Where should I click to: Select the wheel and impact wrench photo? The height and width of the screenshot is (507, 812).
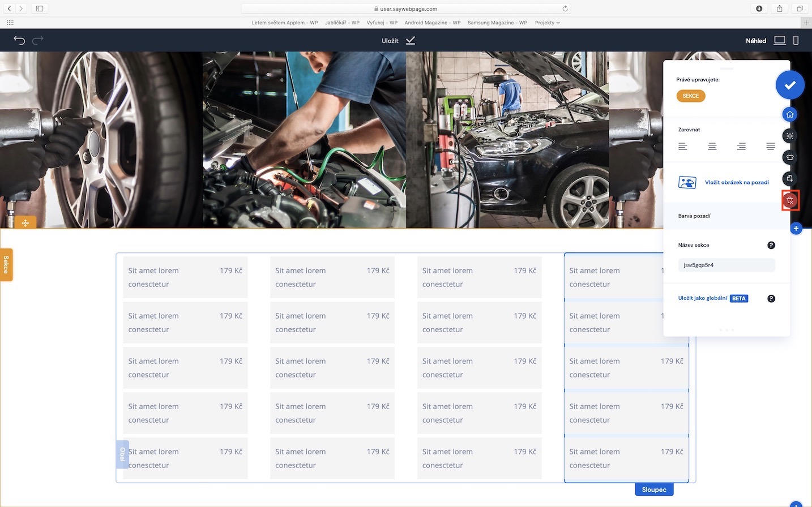(101, 140)
